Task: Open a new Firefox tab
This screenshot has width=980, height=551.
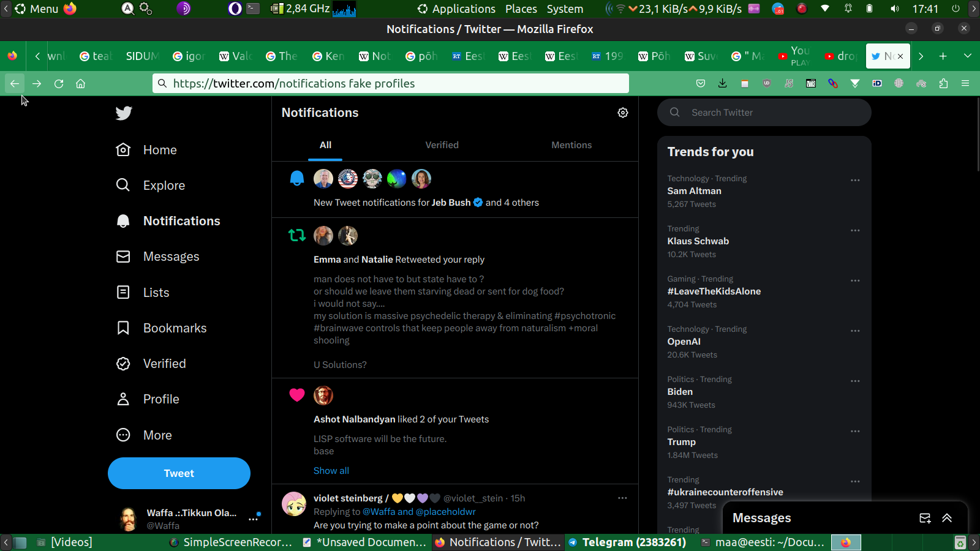Action: (x=943, y=56)
